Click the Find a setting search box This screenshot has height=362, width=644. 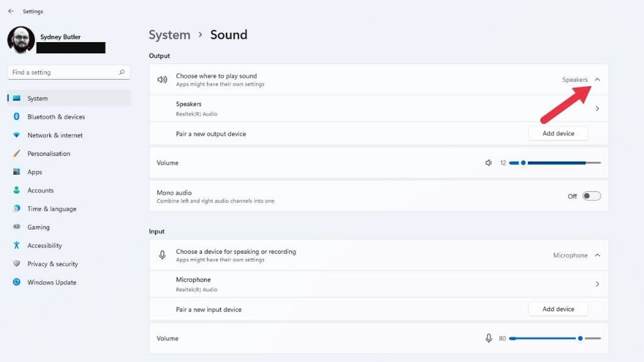63,72
